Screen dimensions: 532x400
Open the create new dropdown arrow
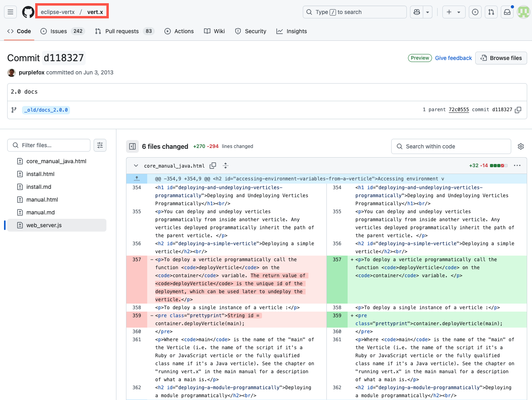pyautogui.click(x=458, y=12)
